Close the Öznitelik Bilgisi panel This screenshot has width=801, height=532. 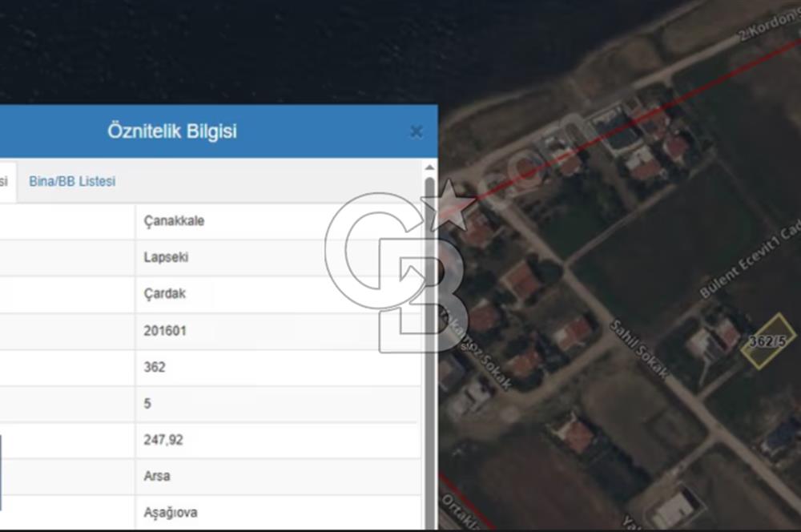[416, 131]
